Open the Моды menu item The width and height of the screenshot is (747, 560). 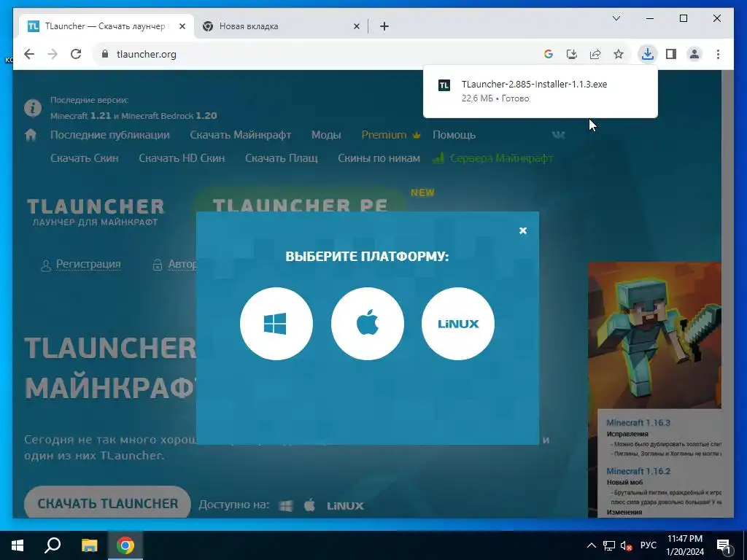[x=326, y=135]
